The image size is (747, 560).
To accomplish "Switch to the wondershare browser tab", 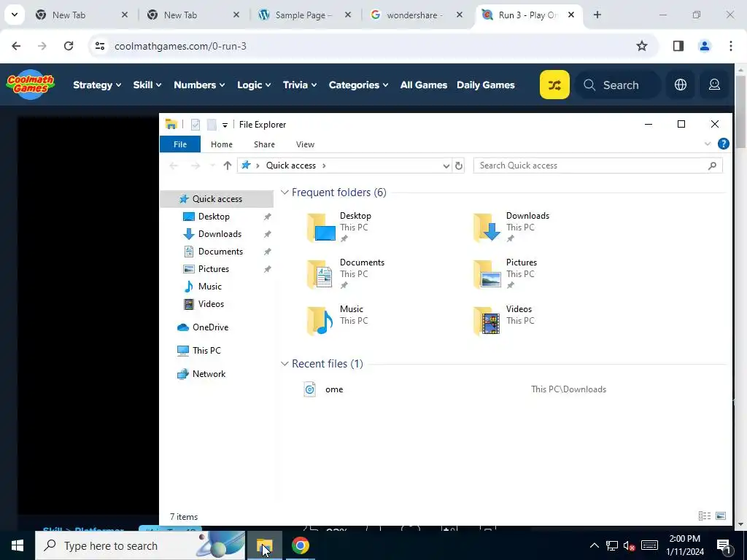I will 414,15.
